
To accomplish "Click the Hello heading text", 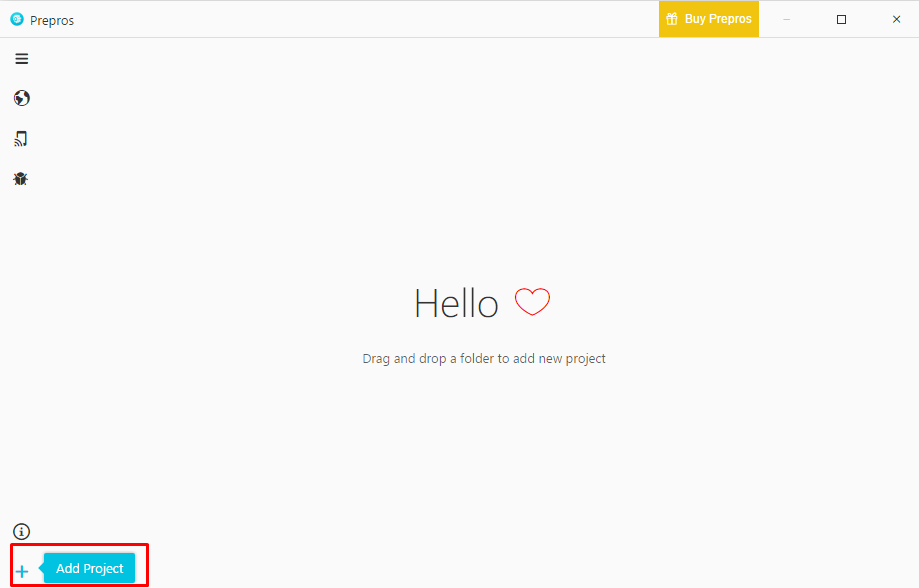I will (x=456, y=304).
